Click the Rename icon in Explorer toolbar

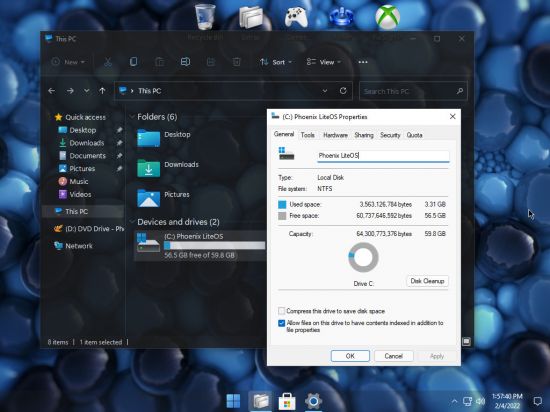click(x=185, y=62)
